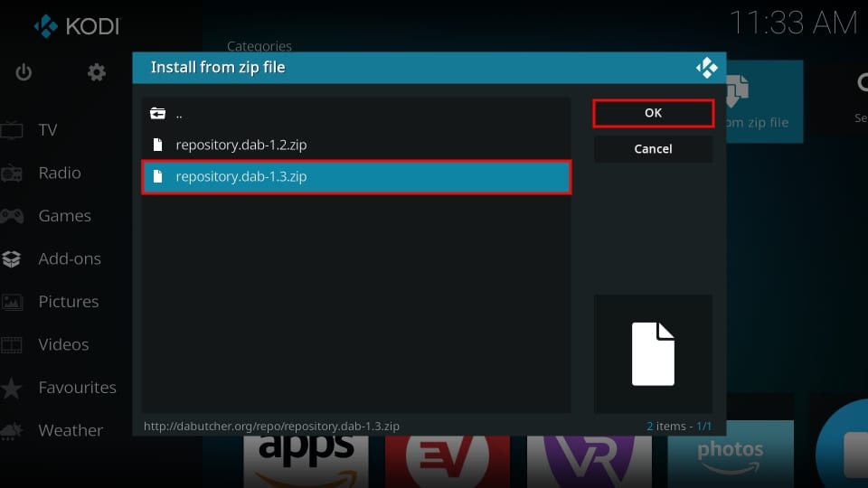Click the Radio icon in the sidebar

12,174
